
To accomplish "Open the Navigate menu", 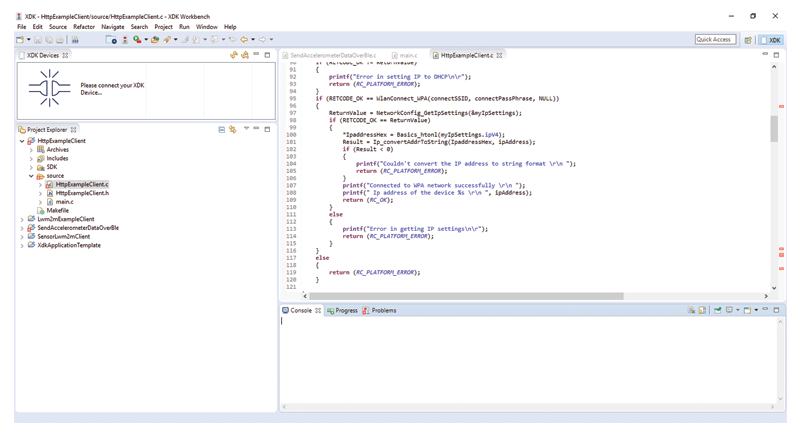I will [113, 27].
